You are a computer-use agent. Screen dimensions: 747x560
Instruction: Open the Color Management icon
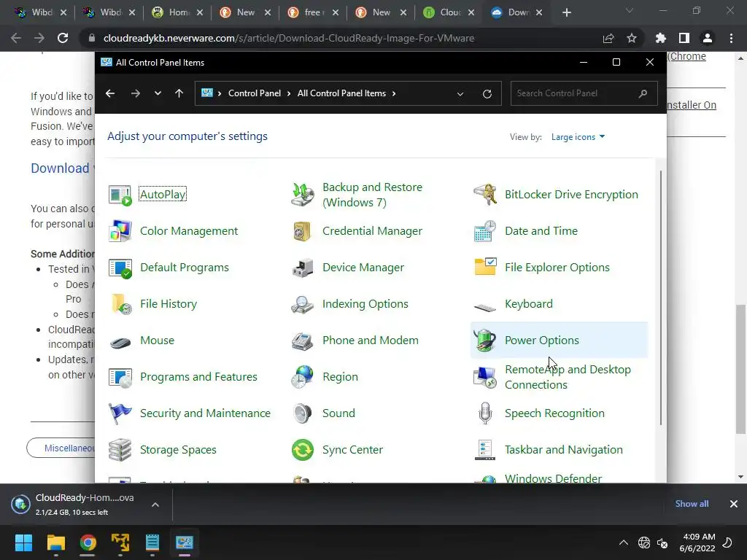120,231
